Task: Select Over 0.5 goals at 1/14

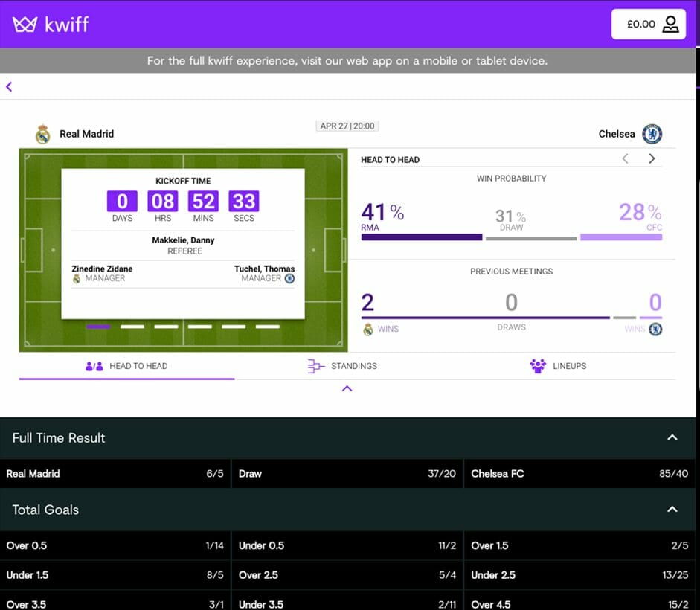Action: pos(115,546)
